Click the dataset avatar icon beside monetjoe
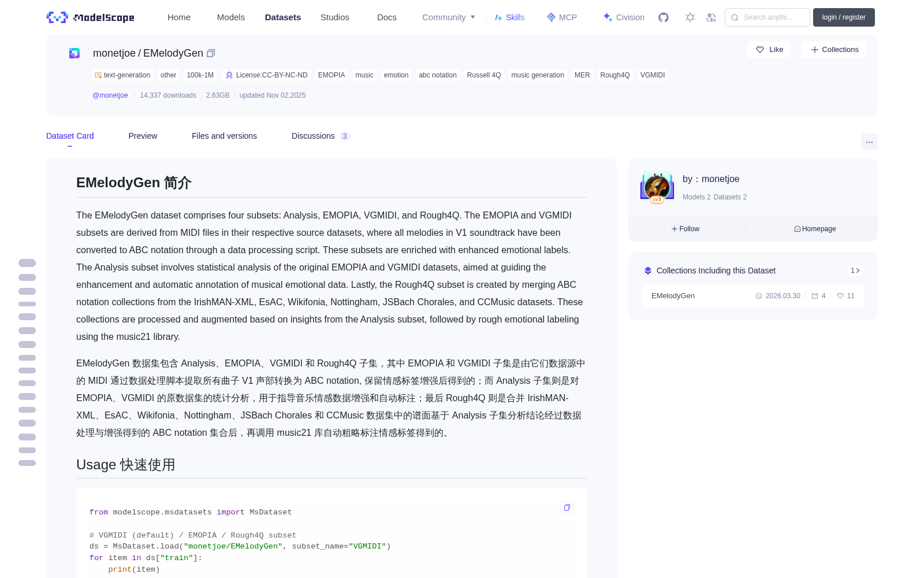924x578 pixels. pos(74,53)
